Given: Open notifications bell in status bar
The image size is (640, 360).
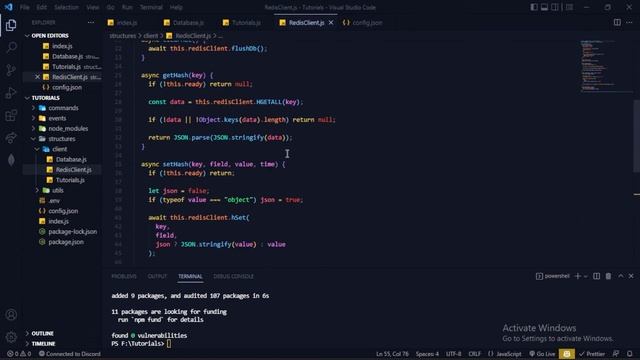Looking at the screenshot, I should tap(630, 353).
